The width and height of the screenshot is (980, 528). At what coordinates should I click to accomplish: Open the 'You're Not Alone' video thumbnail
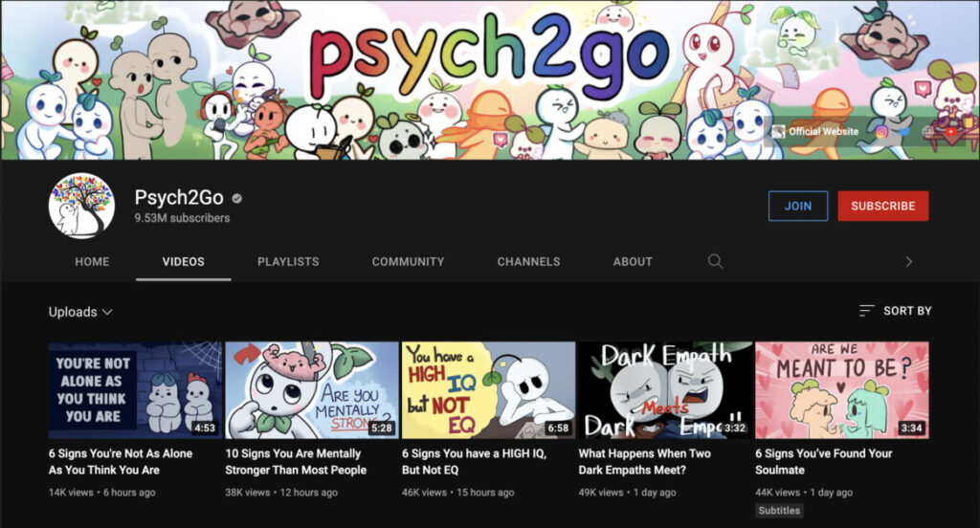[135, 390]
